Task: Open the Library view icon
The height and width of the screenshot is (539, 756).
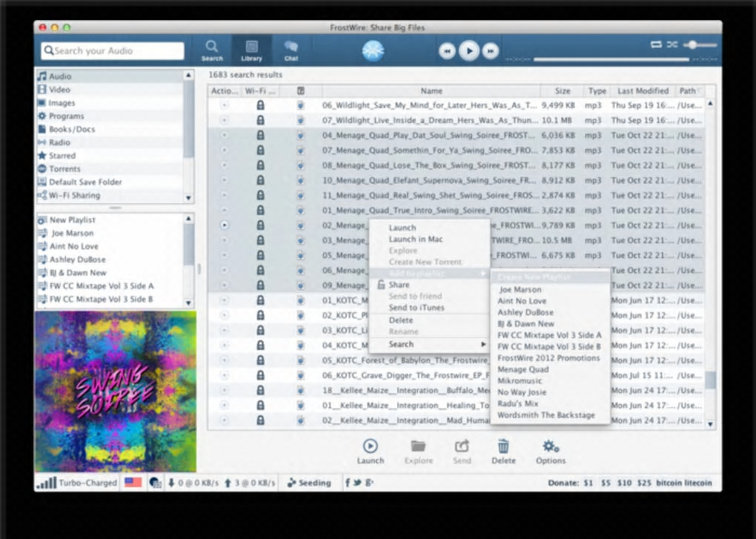Action: click(x=251, y=47)
